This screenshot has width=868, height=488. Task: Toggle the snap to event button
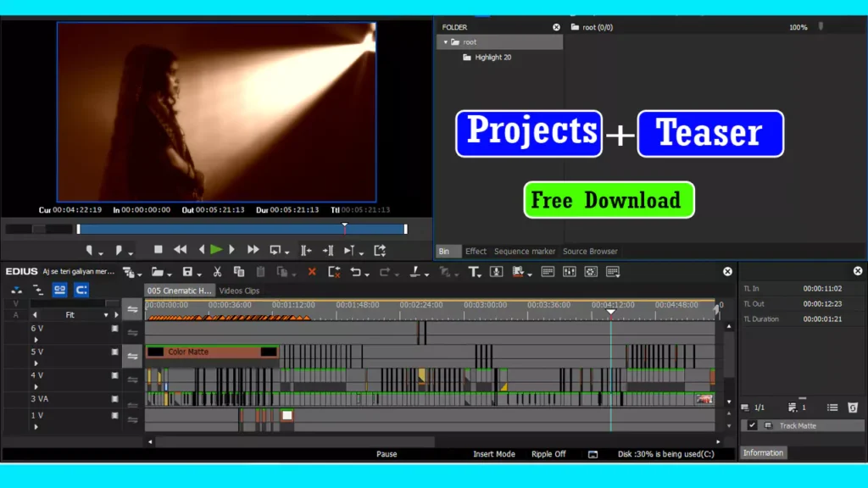81,290
